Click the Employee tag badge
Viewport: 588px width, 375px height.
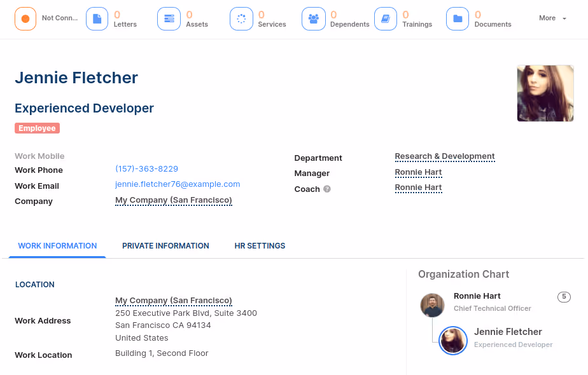pos(37,128)
